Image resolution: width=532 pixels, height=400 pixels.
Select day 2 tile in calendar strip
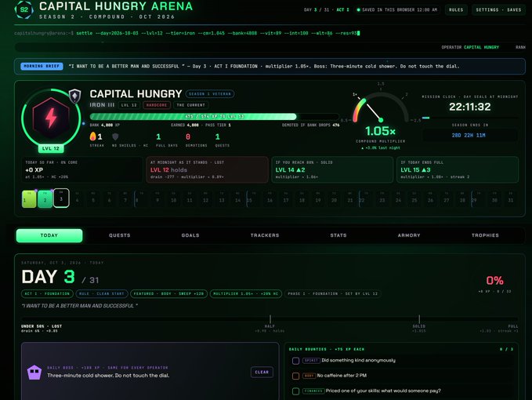point(45,198)
